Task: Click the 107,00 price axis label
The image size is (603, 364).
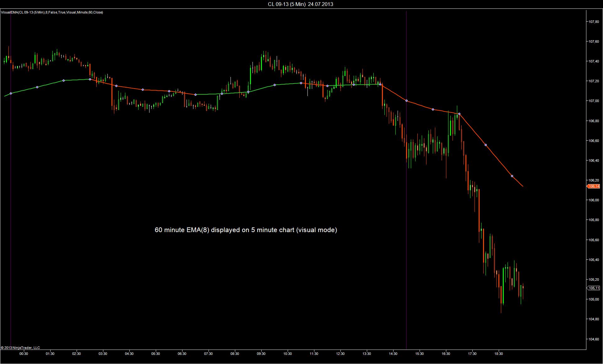Action: [594, 101]
